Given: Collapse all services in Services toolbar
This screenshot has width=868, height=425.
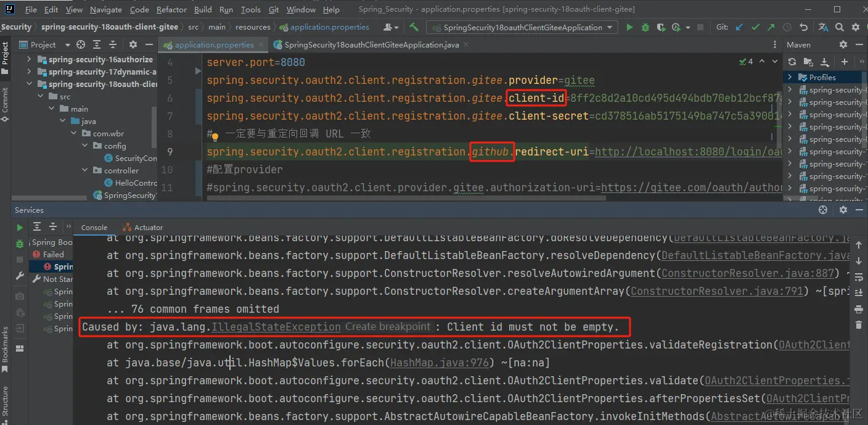Looking at the screenshot, I should coord(53,227).
